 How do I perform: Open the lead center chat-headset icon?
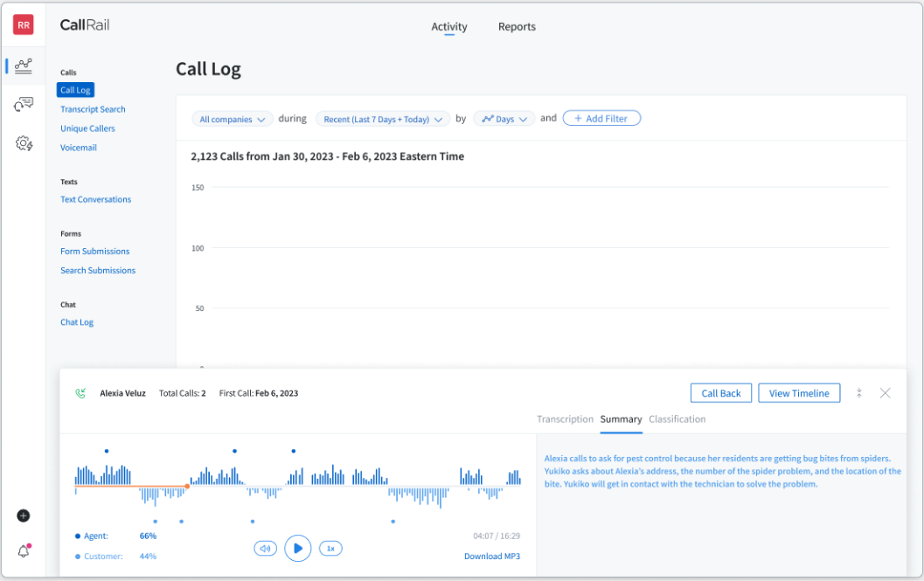(24, 105)
